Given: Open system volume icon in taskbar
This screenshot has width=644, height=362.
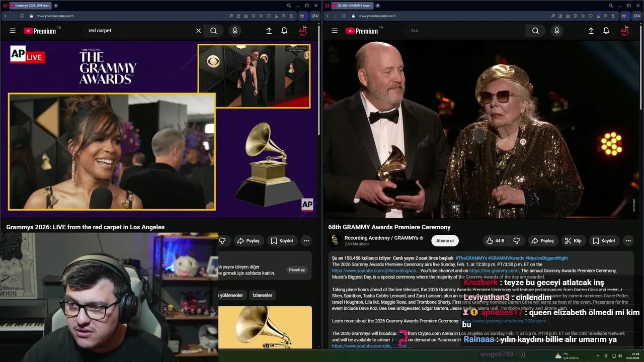Looking at the screenshot, I should tap(620, 356).
